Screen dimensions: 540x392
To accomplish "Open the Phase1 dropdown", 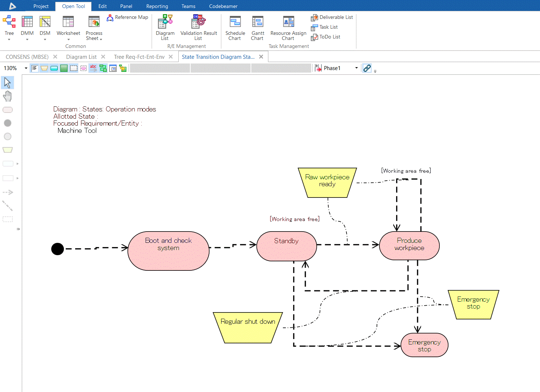I will pyautogui.click(x=356, y=68).
